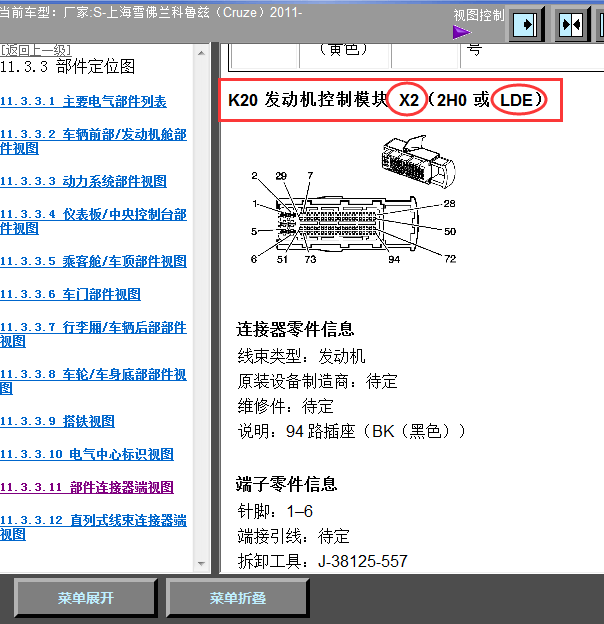Click the K20 发动机控制模块 X2 heading
Screen dimensions: 604x624
[x=386, y=100]
